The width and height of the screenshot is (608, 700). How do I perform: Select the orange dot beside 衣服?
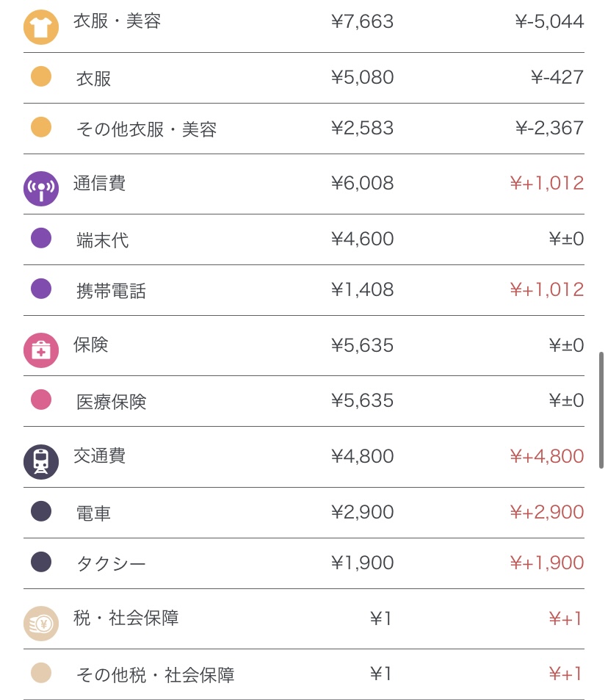[41, 77]
